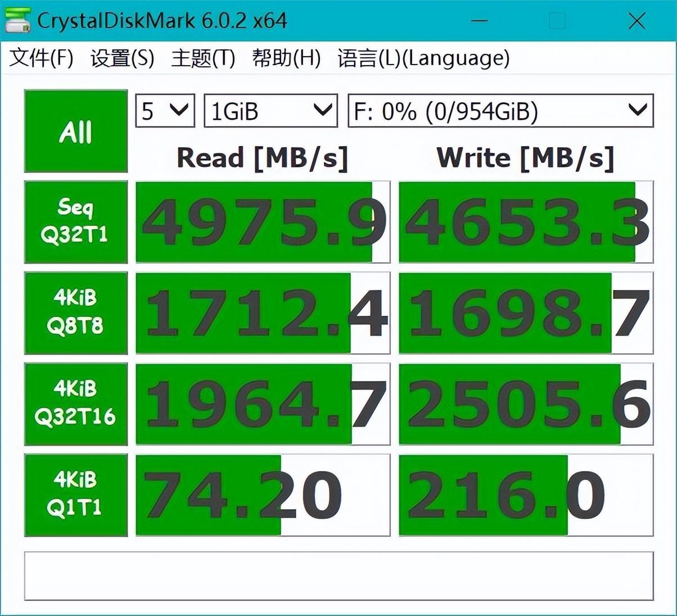
Task: Click the Read [MB/s] column header
Action: (263, 158)
